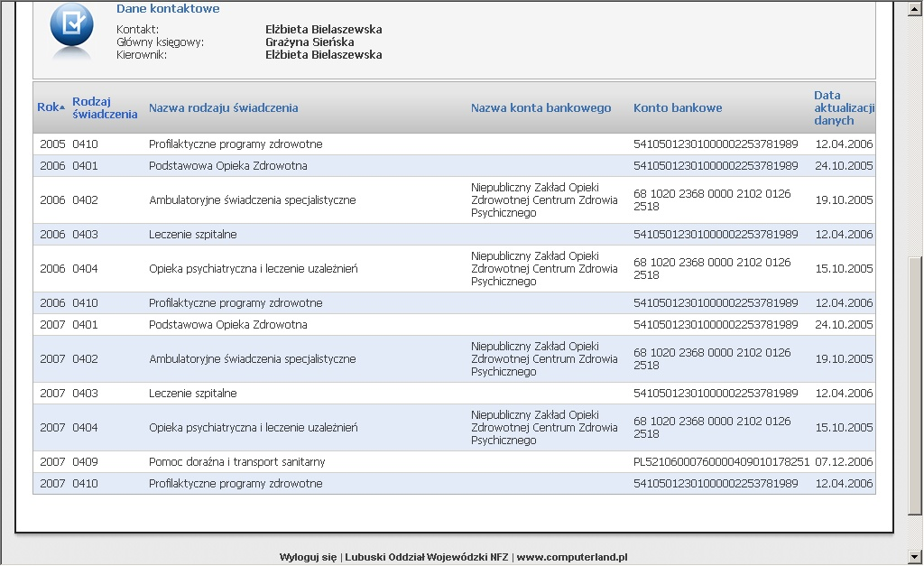Select Kierownik name Elżbieta Bielaszewska
The height and width of the screenshot is (566, 924).
click(324, 55)
